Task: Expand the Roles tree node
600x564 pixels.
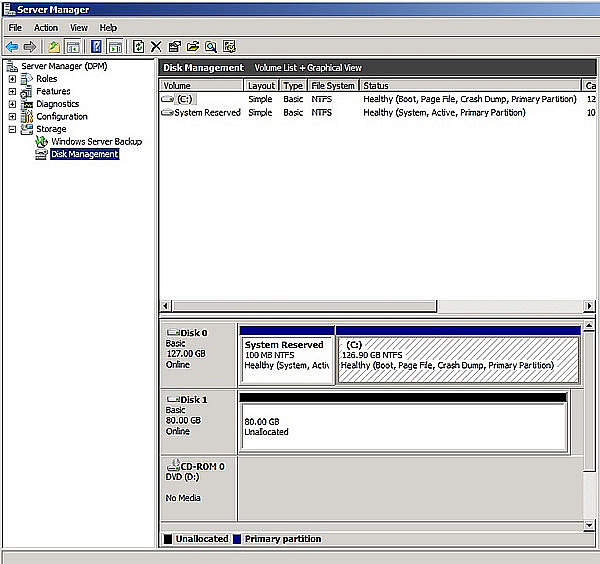Action: tap(13, 79)
